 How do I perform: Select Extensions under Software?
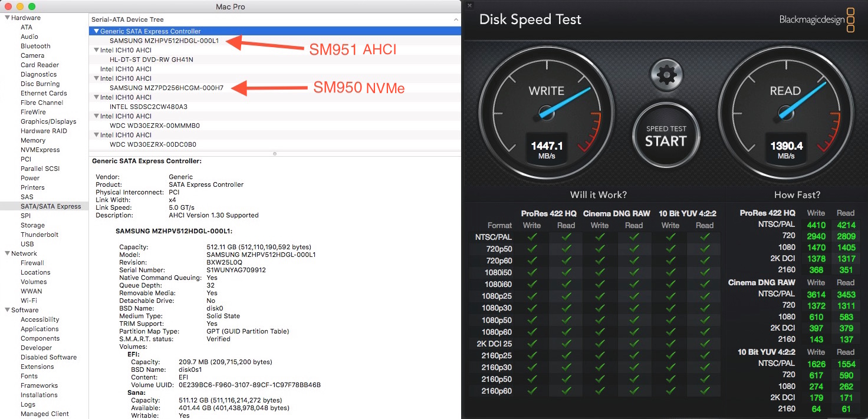[37, 367]
